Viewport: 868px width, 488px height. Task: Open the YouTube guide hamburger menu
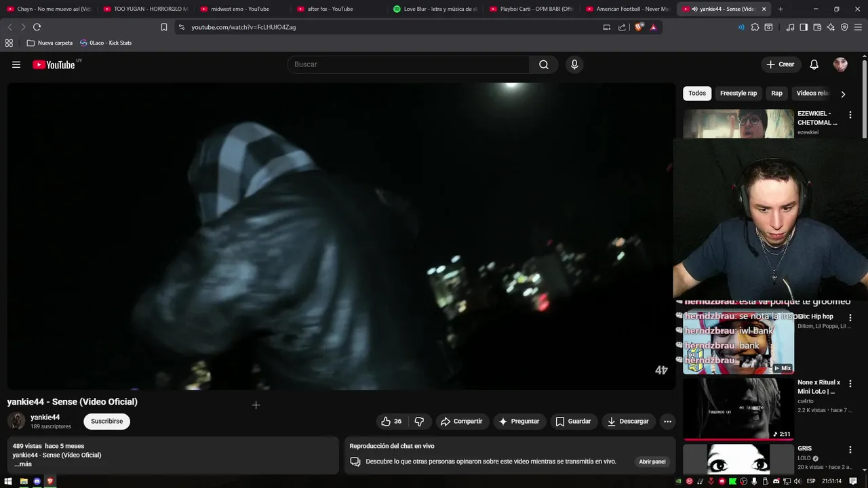pyautogui.click(x=16, y=64)
